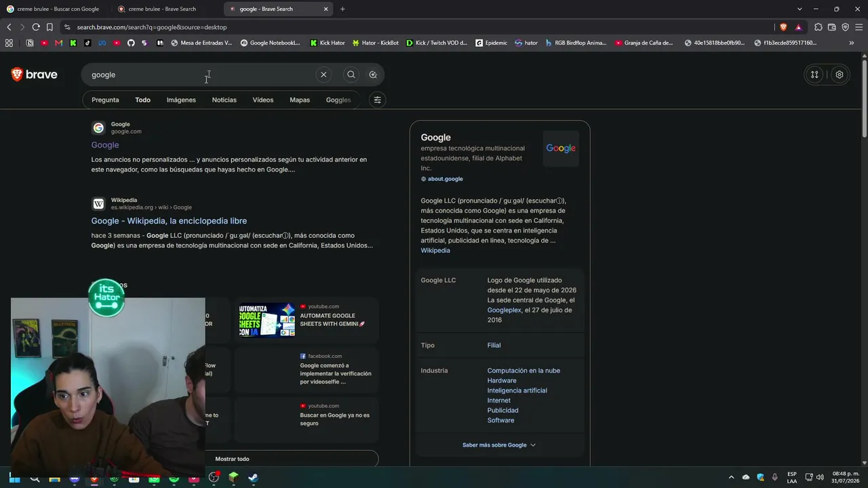Open the Gmail bookmark icon
Image resolution: width=868 pixels, height=488 pixels.
point(59,43)
